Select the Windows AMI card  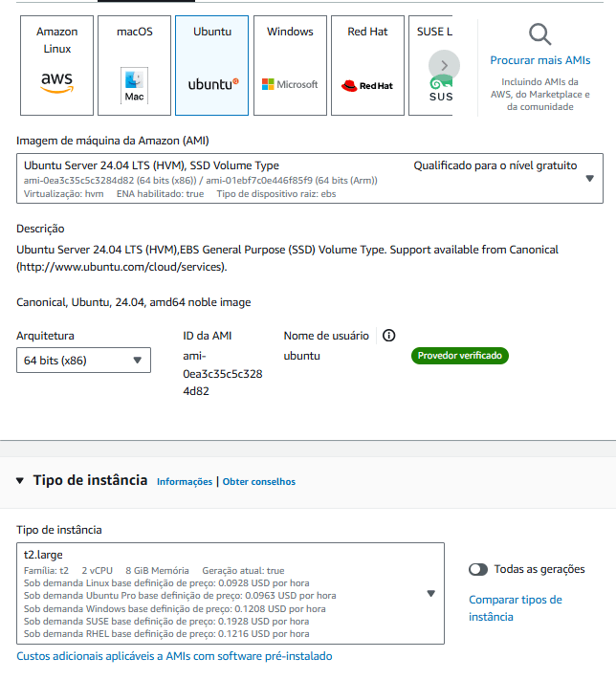[x=290, y=65]
